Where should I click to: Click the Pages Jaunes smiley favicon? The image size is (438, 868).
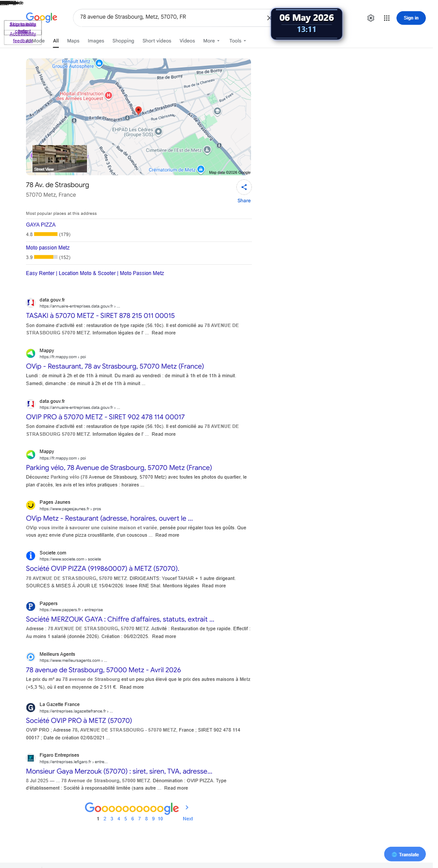tap(31, 505)
